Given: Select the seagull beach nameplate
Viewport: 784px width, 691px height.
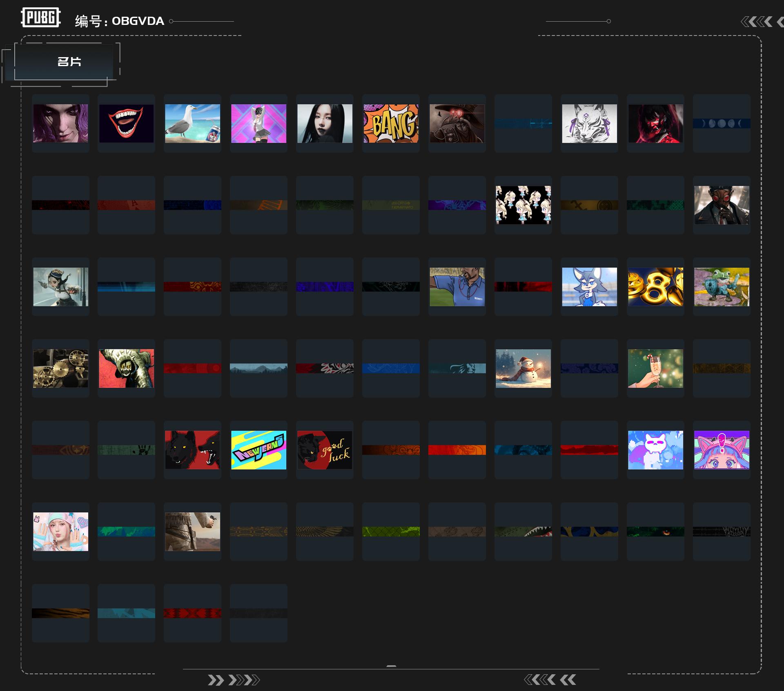Looking at the screenshot, I should (x=192, y=123).
